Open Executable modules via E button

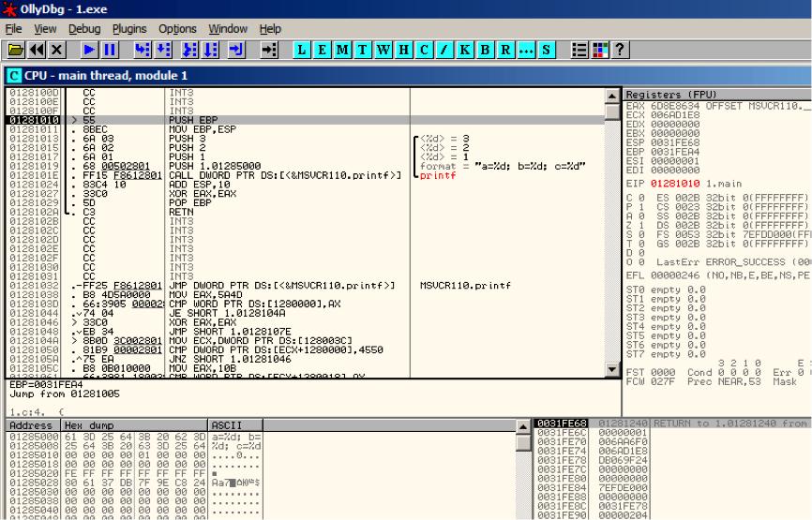323,51
